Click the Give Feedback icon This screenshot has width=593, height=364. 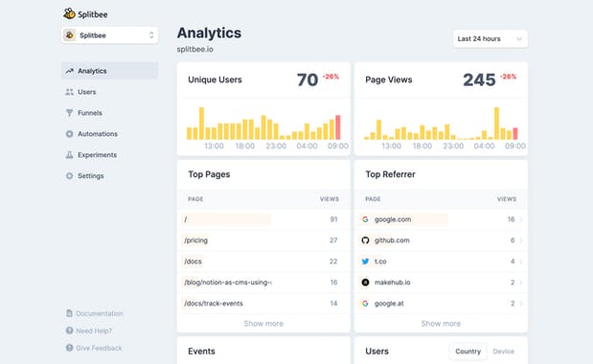point(69,348)
